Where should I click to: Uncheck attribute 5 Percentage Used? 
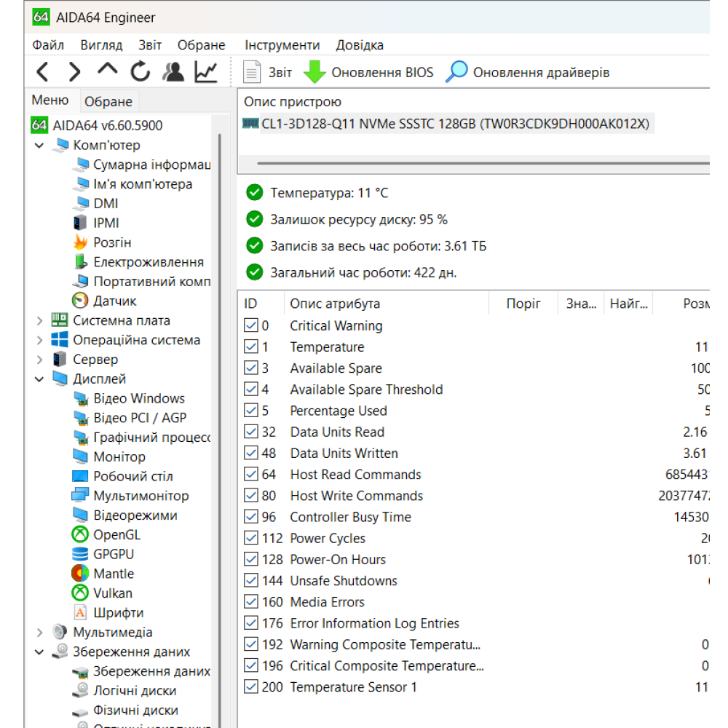(252, 411)
